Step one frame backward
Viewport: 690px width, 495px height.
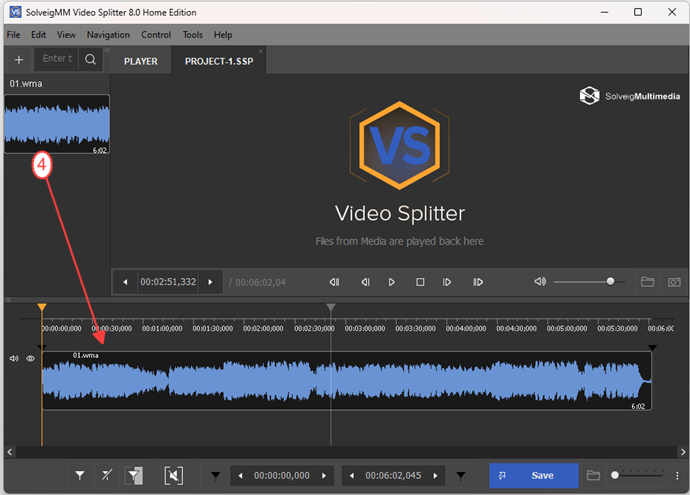pyautogui.click(x=365, y=282)
